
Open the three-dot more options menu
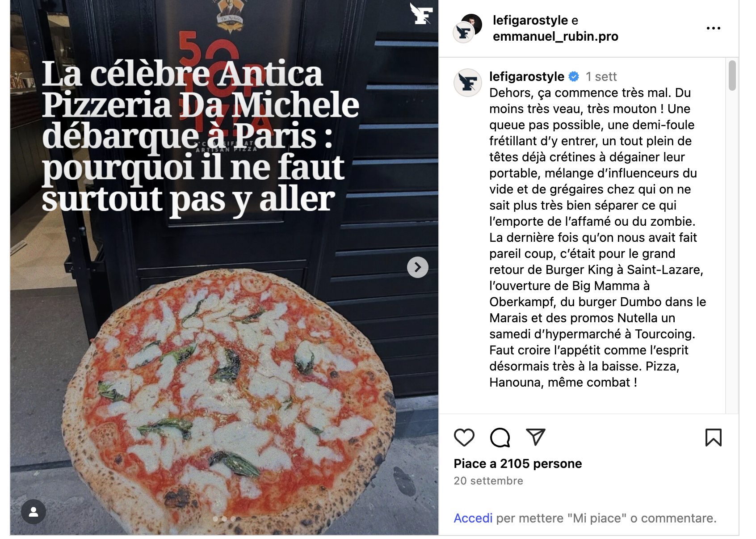[x=713, y=28]
